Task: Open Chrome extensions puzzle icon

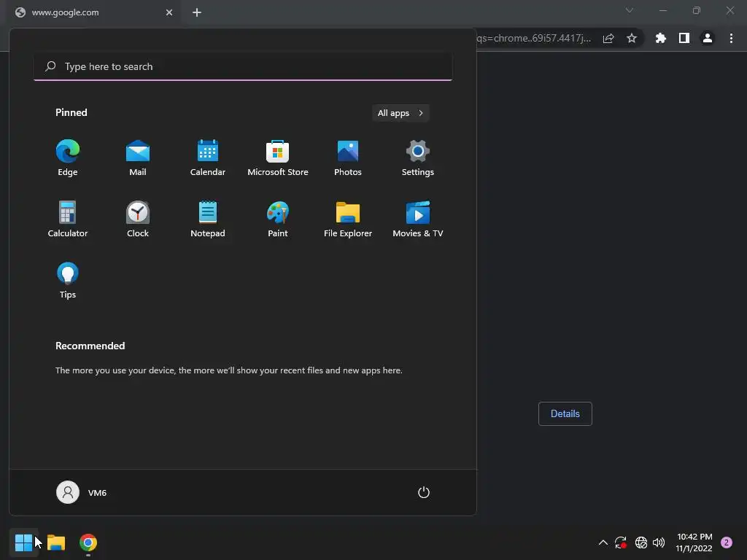Action: coord(661,38)
